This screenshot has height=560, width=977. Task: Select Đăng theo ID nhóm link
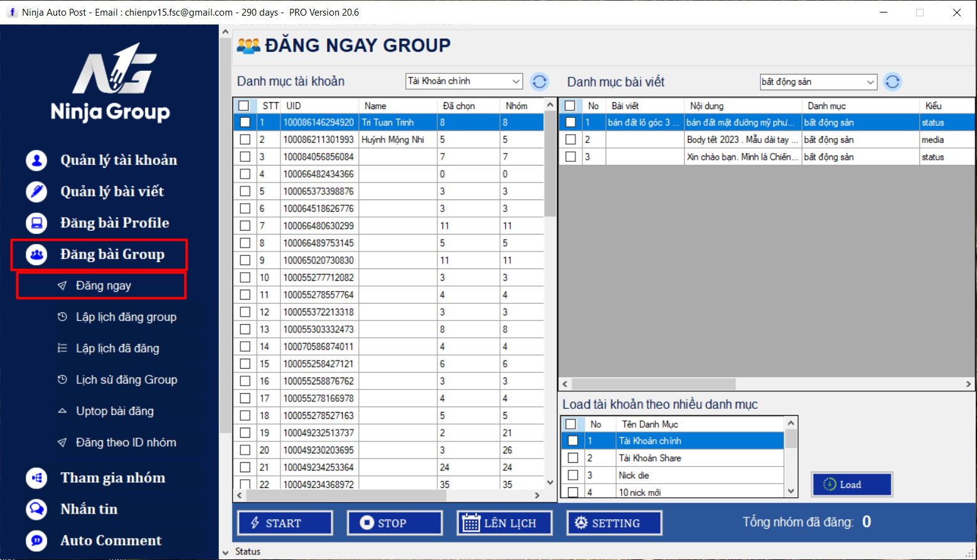(126, 443)
